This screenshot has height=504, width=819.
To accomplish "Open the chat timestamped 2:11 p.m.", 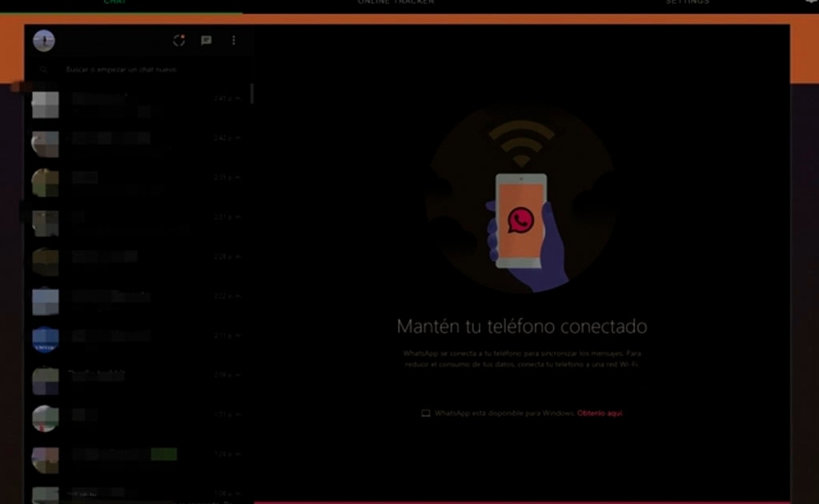I will (136, 339).
